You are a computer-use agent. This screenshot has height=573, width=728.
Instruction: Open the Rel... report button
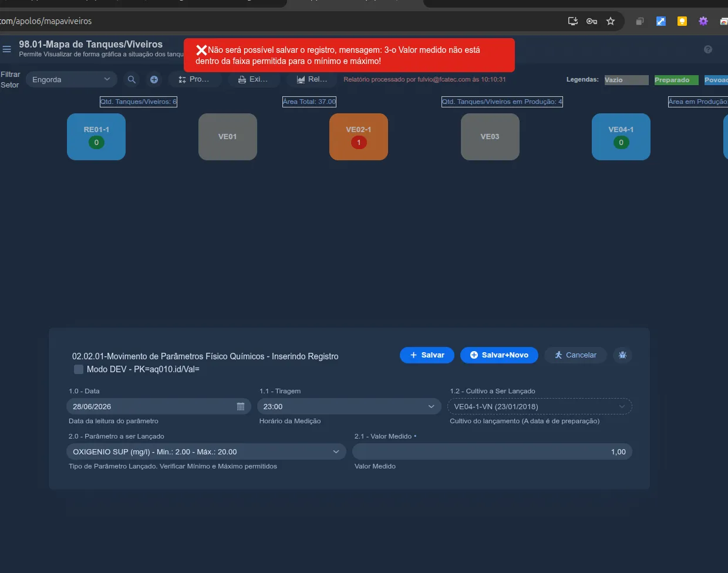312,79
